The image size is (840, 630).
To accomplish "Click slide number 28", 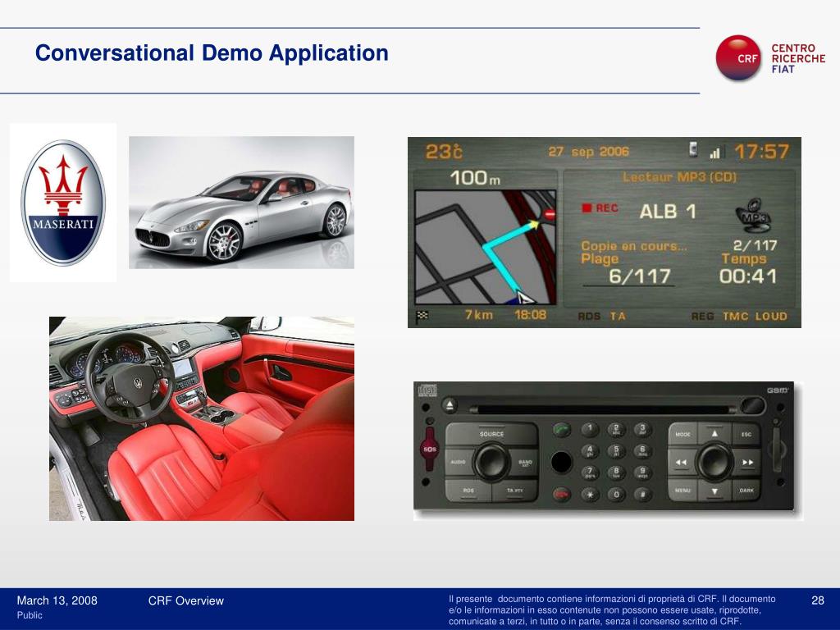I will pyautogui.click(x=818, y=600).
